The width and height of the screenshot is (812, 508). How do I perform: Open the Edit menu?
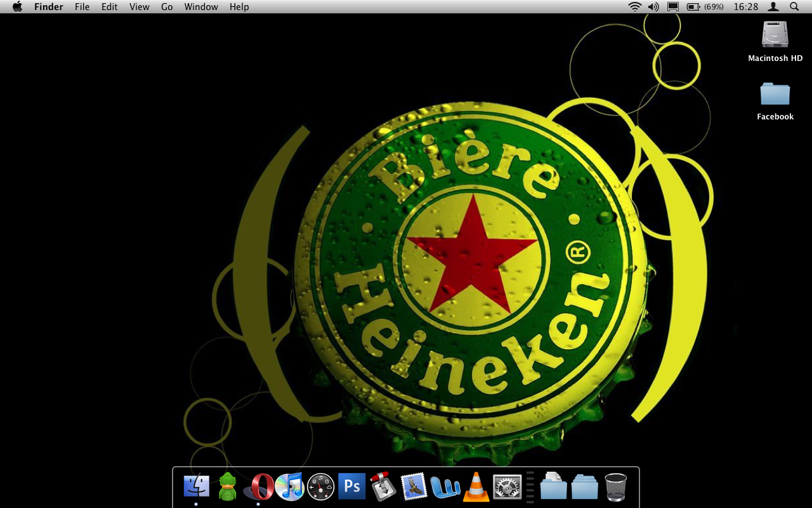(x=109, y=6)
